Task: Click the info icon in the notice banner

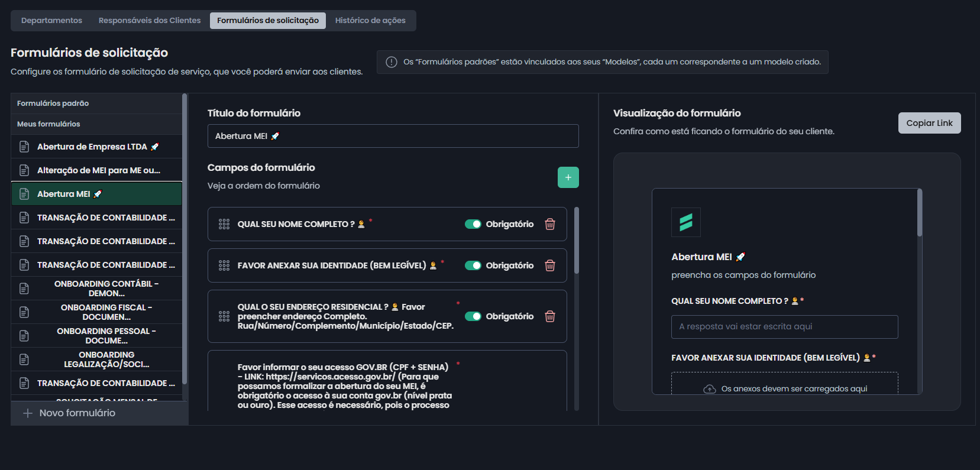Action: coord(392,62)
